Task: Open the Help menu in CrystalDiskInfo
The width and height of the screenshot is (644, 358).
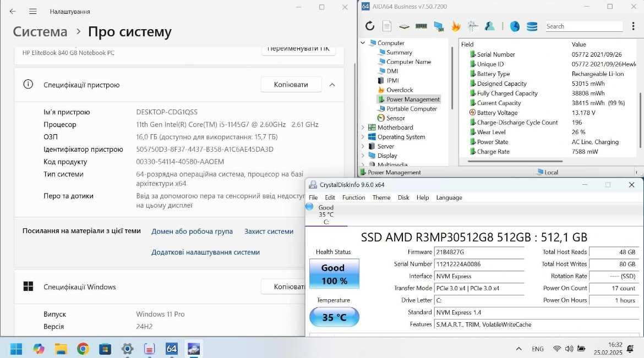Action: 423,197
